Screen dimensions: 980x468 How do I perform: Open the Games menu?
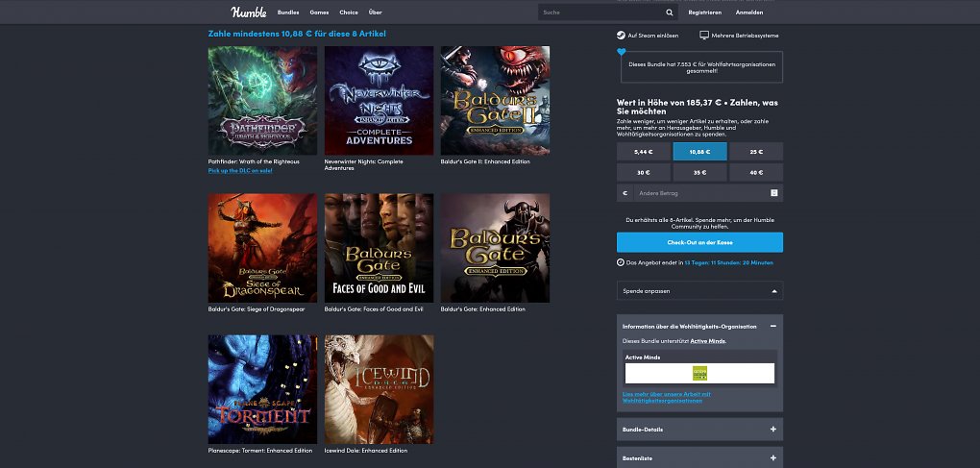click(x=319, y=12)
